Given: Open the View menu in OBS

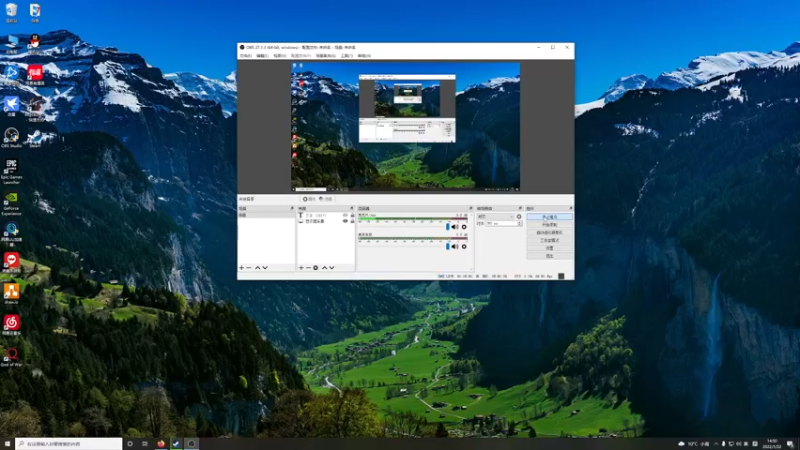Looking at the screenshot, I should [279, 56].
